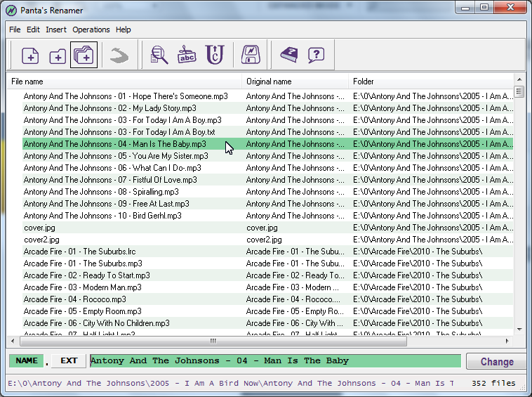The width and height of the screenshot is (532, 397).
Task: Select row '02 - My Lady Story.mp3'
Action: [x=268, y=108]
